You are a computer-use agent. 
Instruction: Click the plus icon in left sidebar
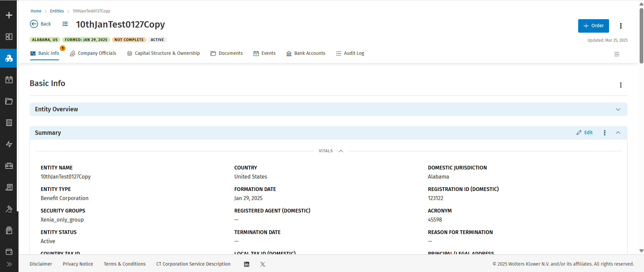point(9,15)
